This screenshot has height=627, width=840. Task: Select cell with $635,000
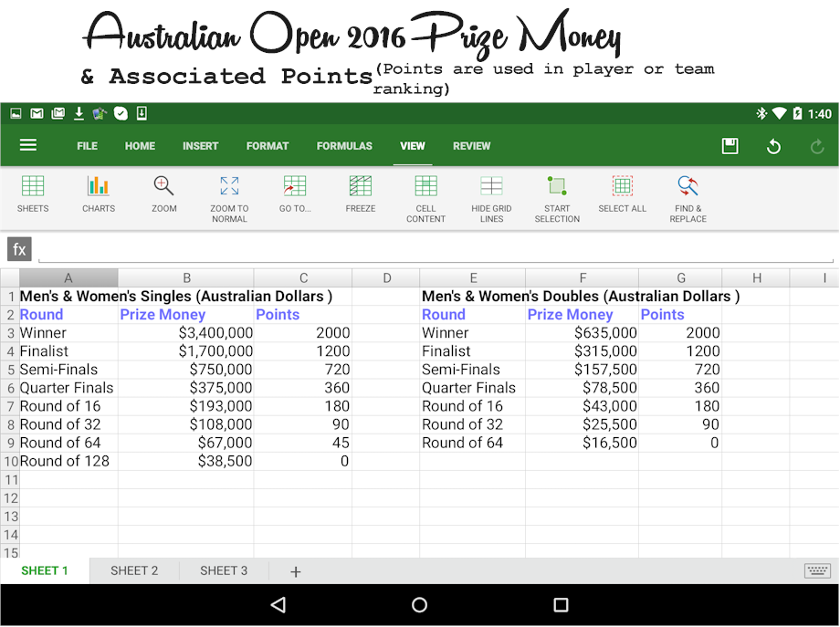pos(583,333)
